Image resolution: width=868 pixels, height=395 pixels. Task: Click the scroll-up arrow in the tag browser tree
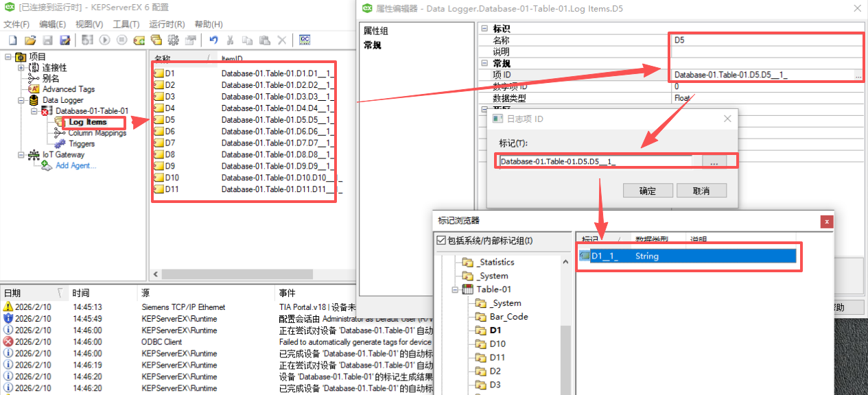[x=565, y=262]
